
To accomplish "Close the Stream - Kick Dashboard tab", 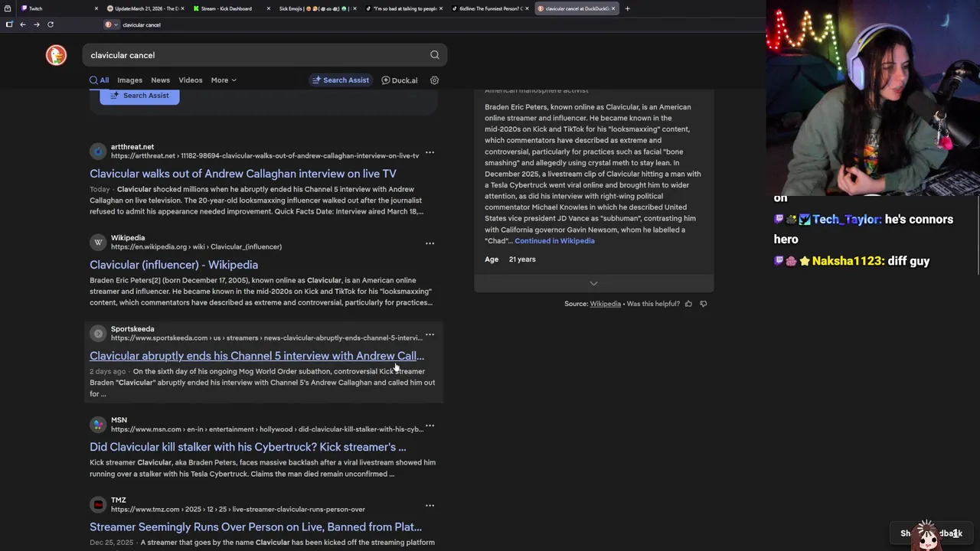I will pyautogui.click(x=269, y=8).
